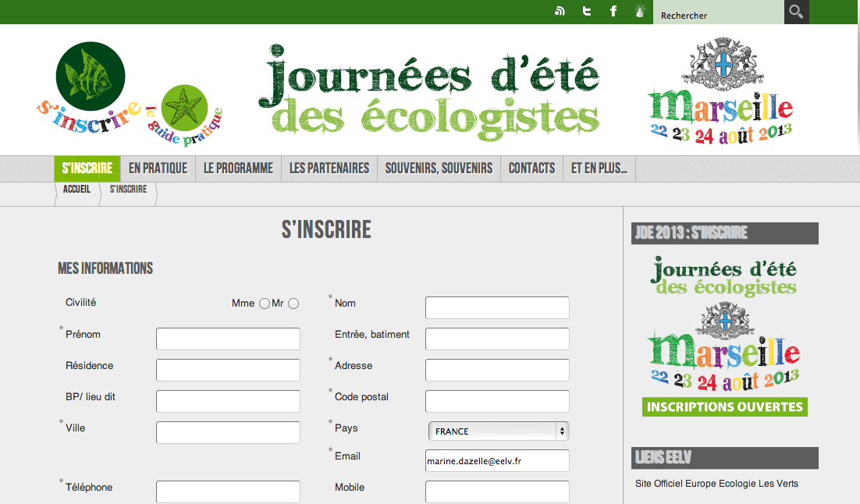Open the SOUVENIRS, SOUVENIRS menu tab
The width and height of the screenshot is (860, 504).
coord(439,169)
